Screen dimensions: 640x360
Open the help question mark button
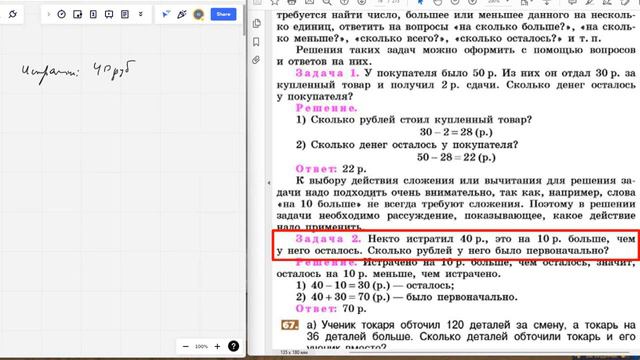click(233, 346)
